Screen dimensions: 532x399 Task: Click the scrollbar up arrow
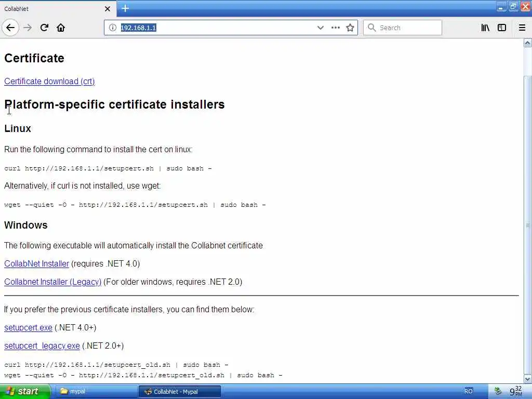(x=528, y=43)
